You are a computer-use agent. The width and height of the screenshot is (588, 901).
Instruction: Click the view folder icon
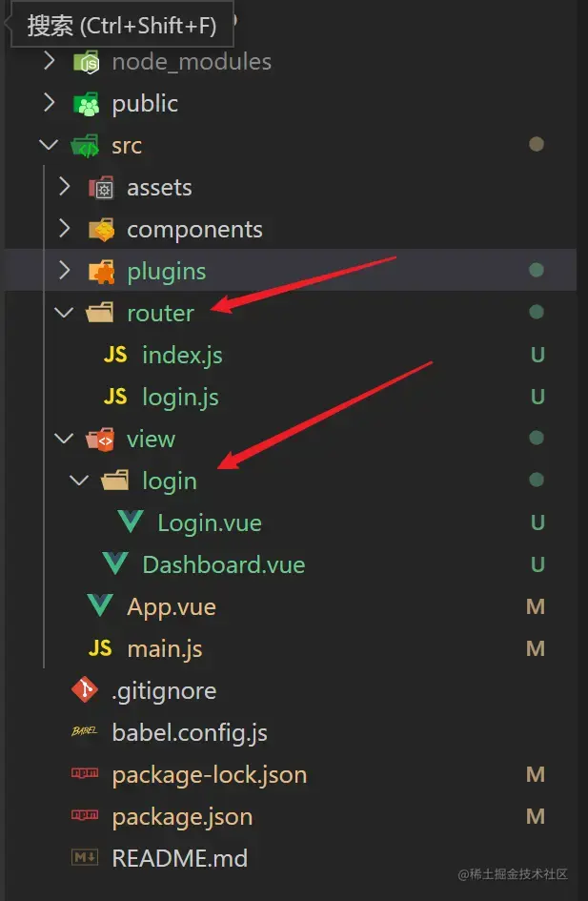[100, 440]
